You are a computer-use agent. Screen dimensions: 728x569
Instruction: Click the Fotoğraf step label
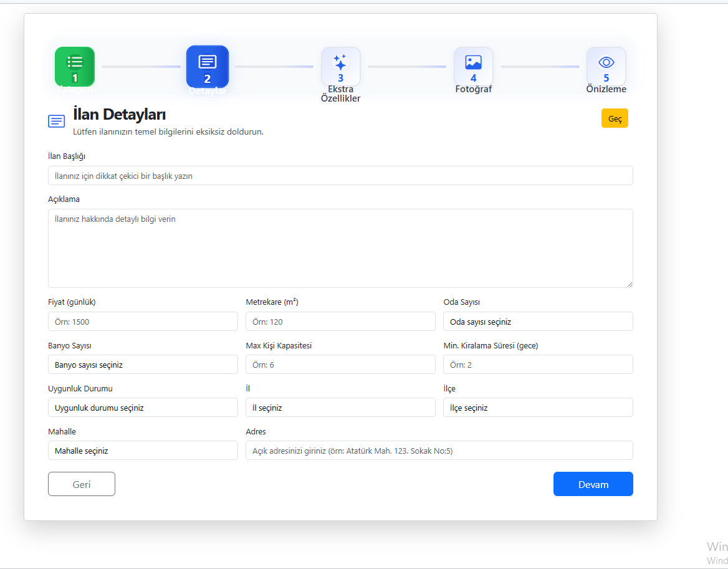point(473,89)
